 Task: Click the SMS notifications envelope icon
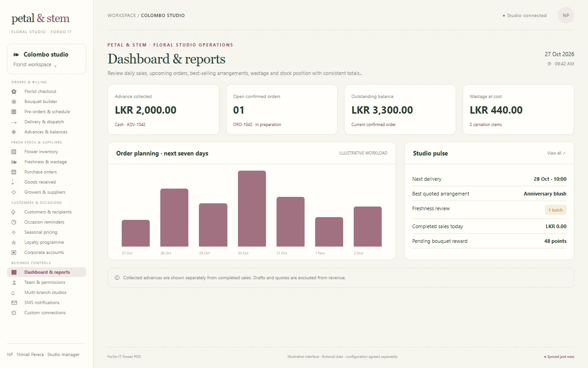[14, 303]
